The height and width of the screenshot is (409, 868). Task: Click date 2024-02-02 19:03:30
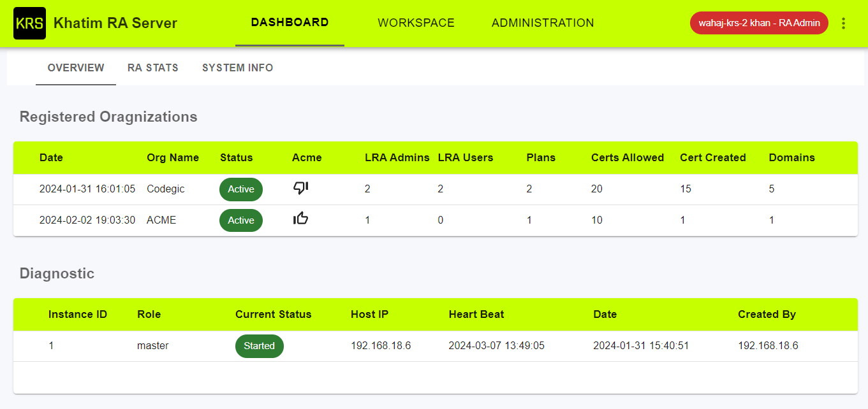[x=87, y=220]
